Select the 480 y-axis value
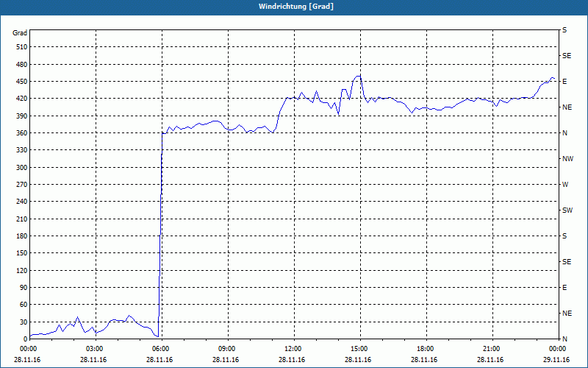 point(22,64)
